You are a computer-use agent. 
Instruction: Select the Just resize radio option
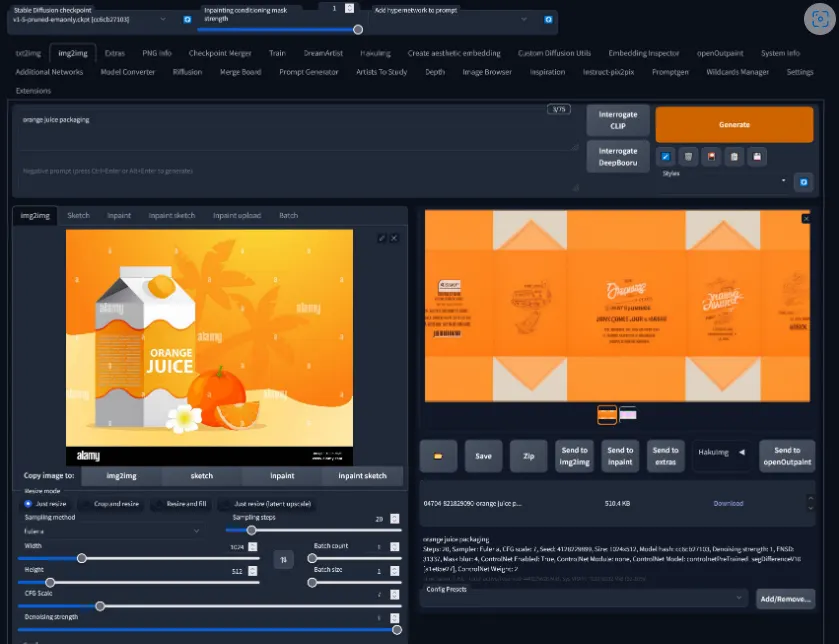coord(28,504)
